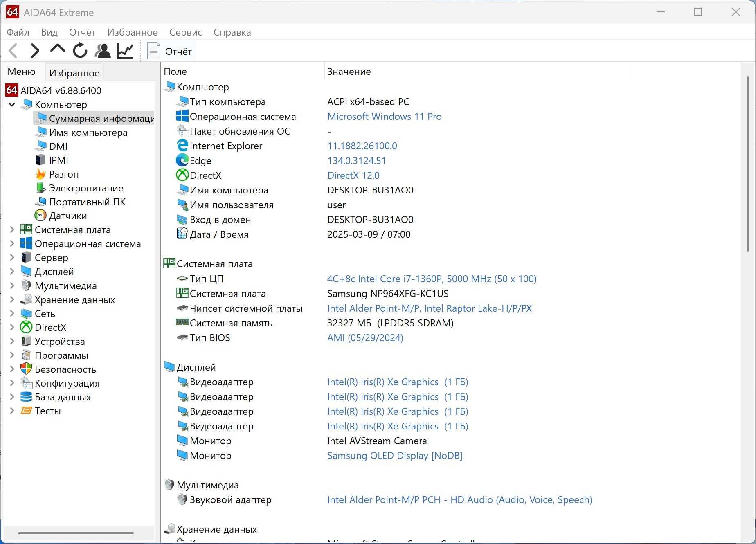Click the AIDA64 v6.88.6400 root node
The image size is (756, 544).
coord(61,90)
